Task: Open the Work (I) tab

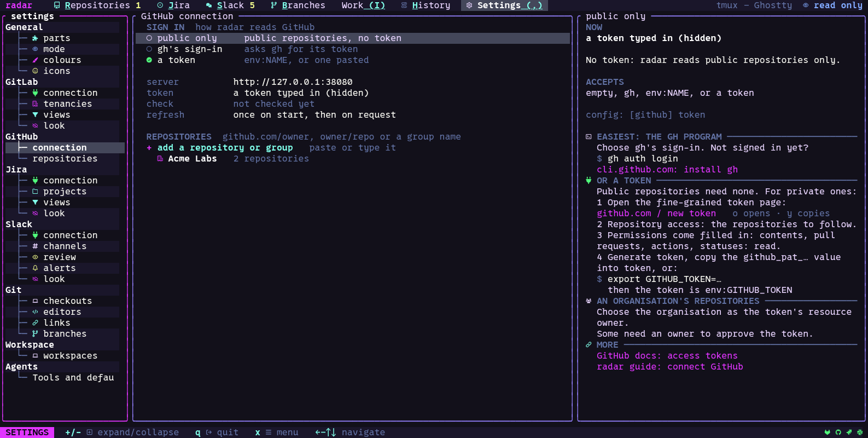Action: click(363, 5)
